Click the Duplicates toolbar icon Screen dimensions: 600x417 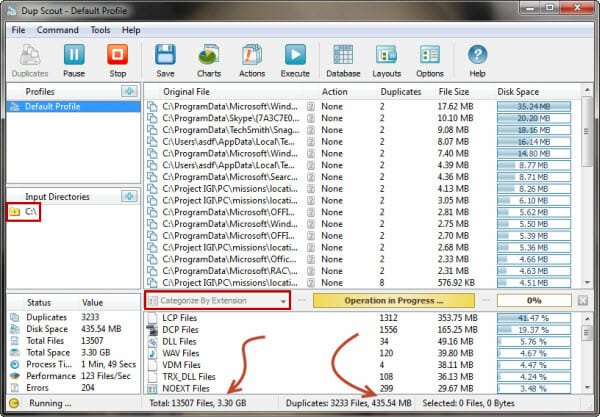30,54
